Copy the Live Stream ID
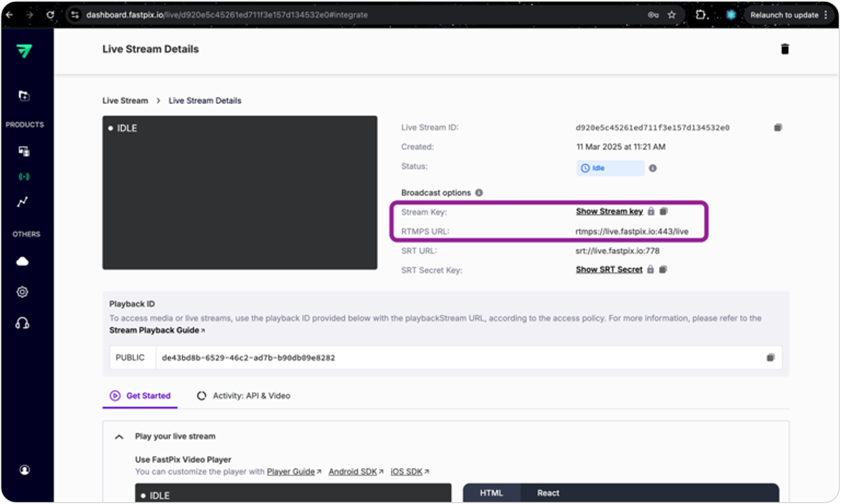 click(x=778, y=128)
